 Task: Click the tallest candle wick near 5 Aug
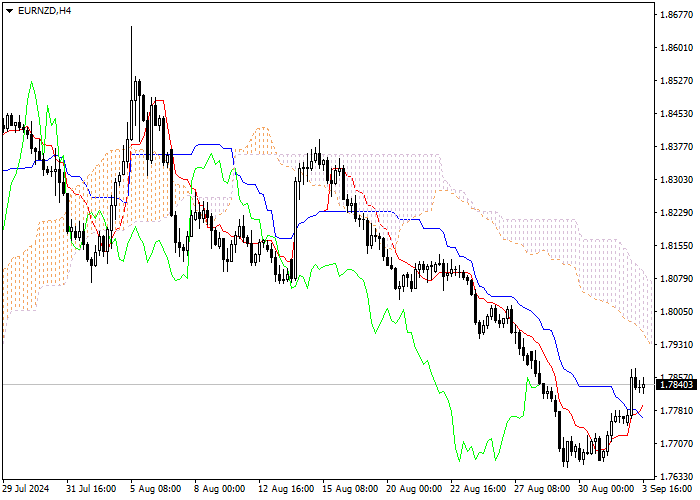click(131, 62)
